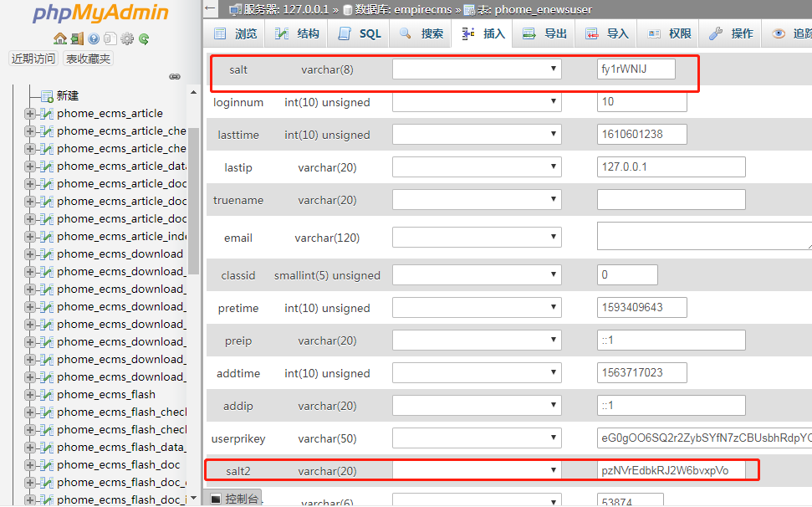
Task: Open the phpMyAdmin documentation help icon
Action: 94,38
